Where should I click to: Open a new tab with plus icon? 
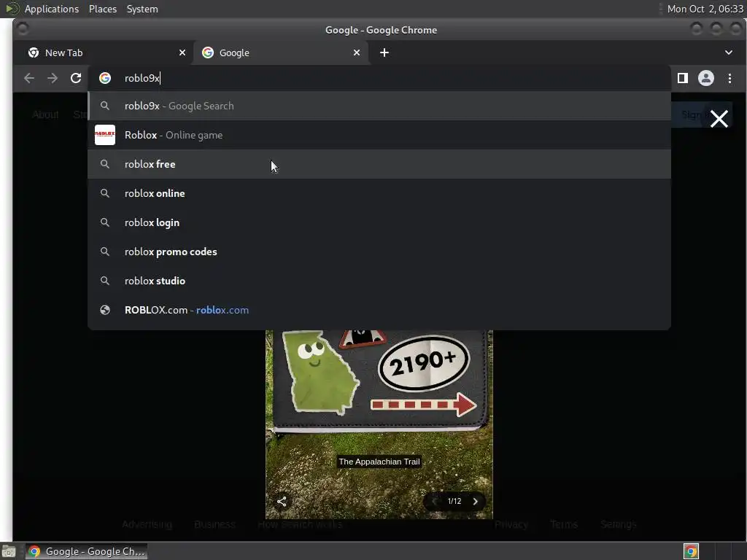(x=384, y=52)
